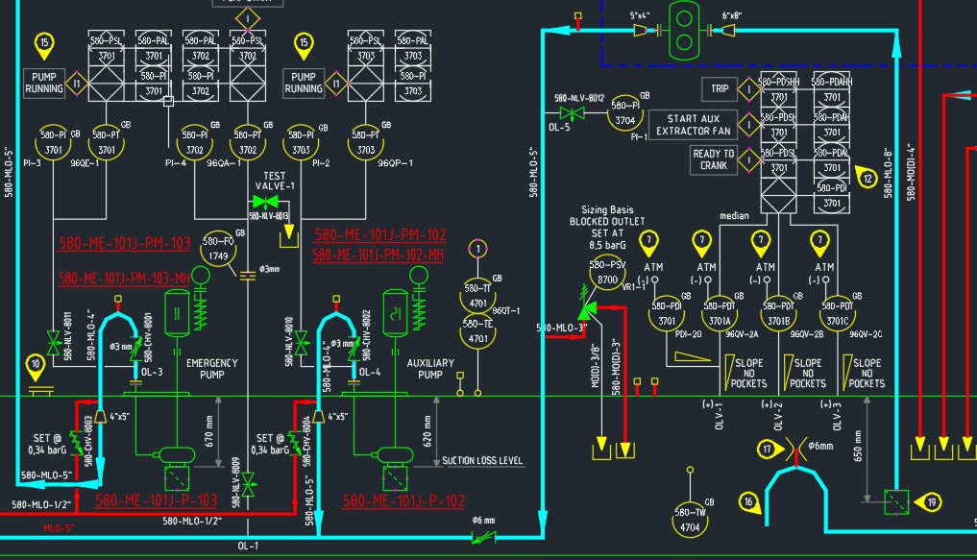Click the TRIP signal box
This screenshot has width=977, height=560.
[720, 88]
